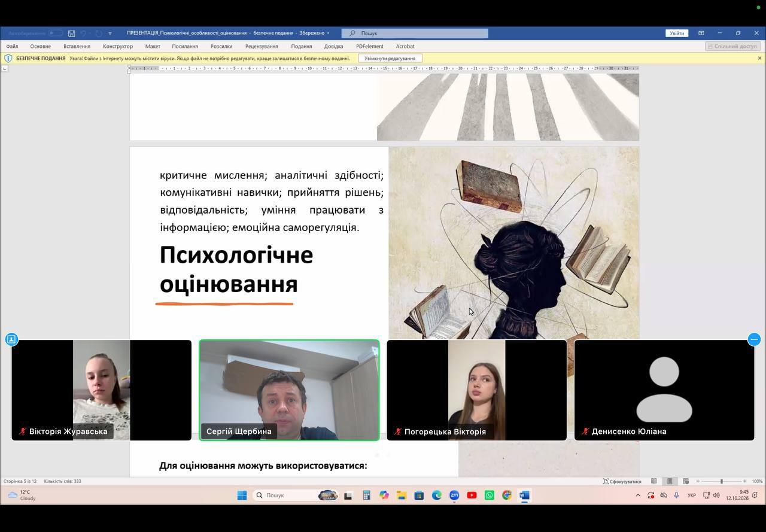766x532 pixels.
Task: Click the microphone icon in system tray
Action: click(676, 495)
